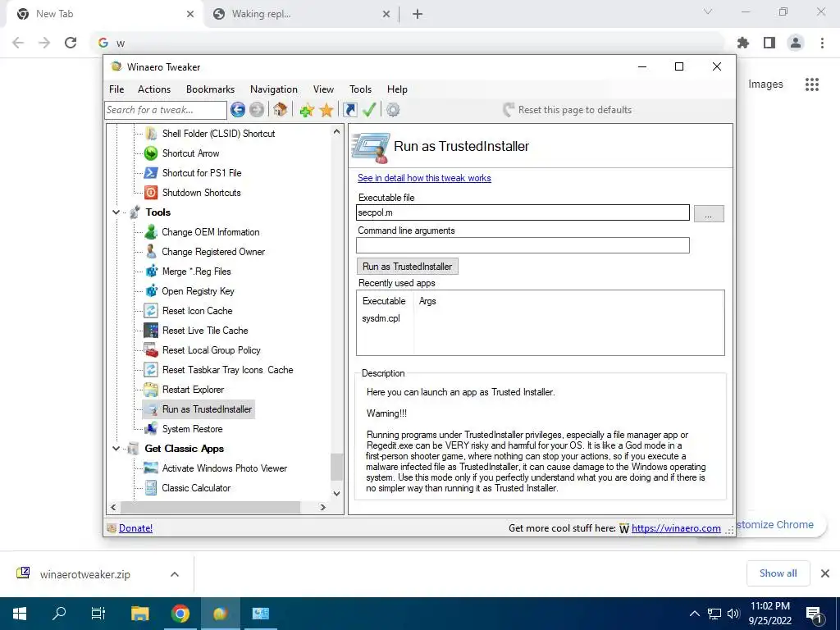The image size is (840, 630).
Task: Open Task View on the taskbar
Action: coord(98,614)
